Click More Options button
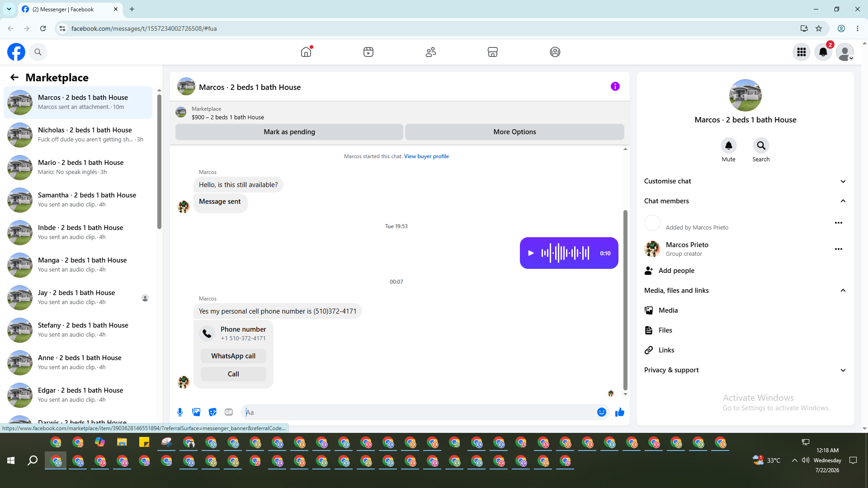The width and height of the screenshot is (868, 488). [514, 132]
